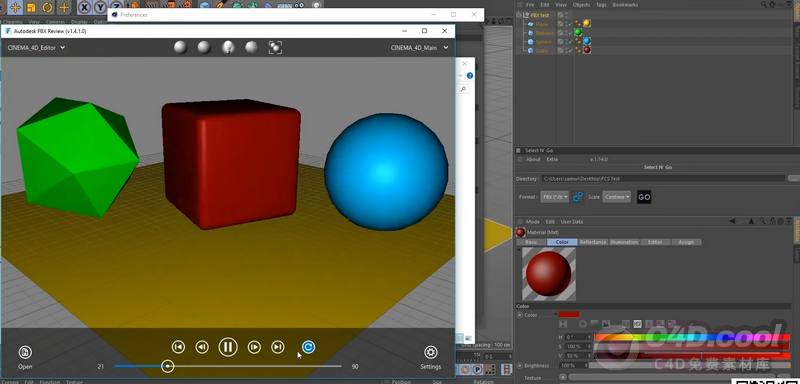Select second shading mode sphere icon
The height and width of the screenshot is (384, 800).
tap(204, 47)
